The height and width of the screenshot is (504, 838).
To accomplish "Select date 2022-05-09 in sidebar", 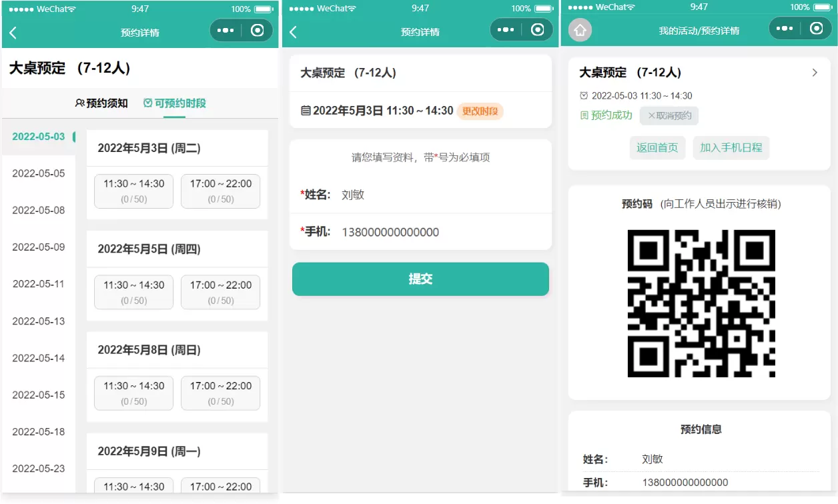I will point(39,247).
